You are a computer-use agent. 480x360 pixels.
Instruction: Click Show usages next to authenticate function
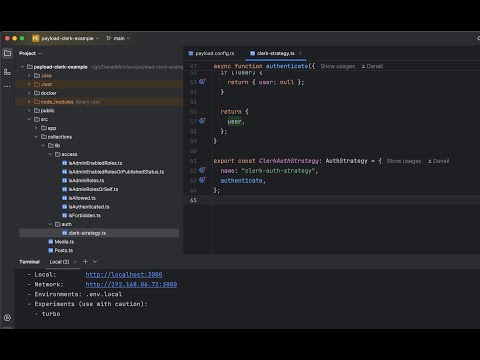[x=338, y=66]
